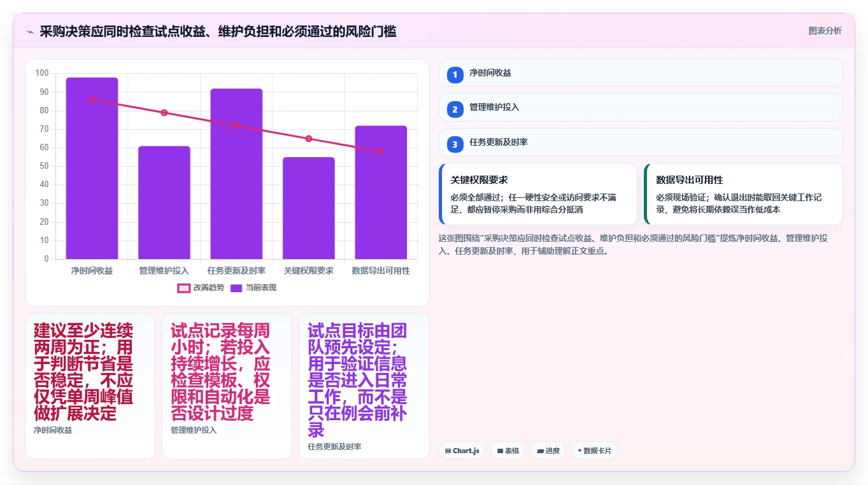Click the number 1 badge

coord(455,75)
